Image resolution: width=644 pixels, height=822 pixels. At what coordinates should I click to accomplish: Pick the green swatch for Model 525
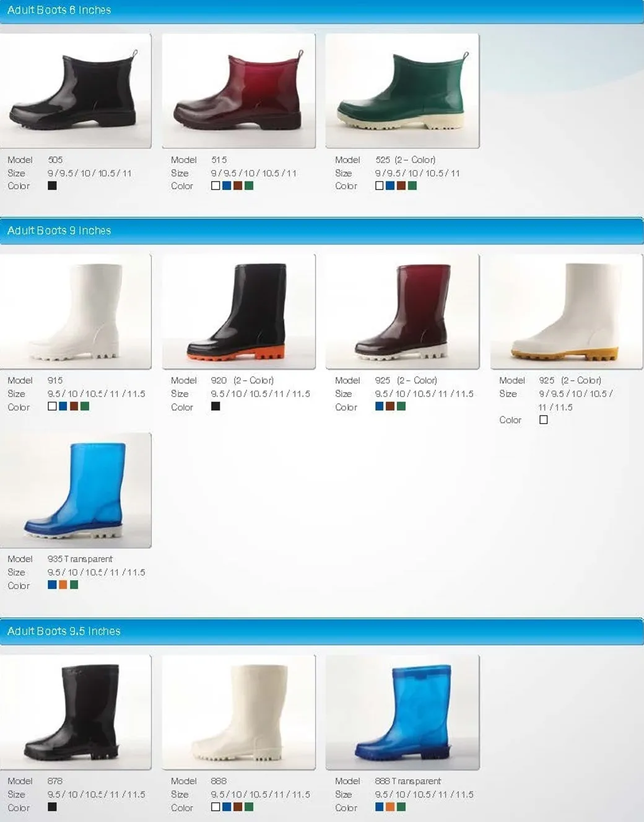coord(412,185)
